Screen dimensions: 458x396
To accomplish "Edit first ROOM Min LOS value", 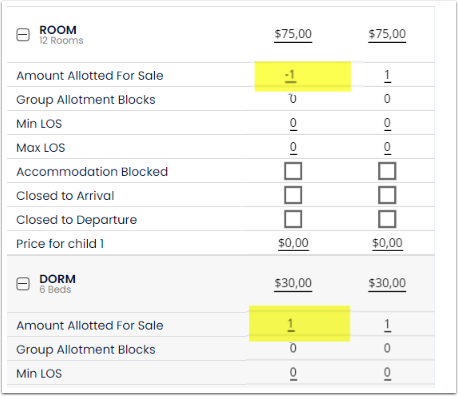I will point(293,123).
